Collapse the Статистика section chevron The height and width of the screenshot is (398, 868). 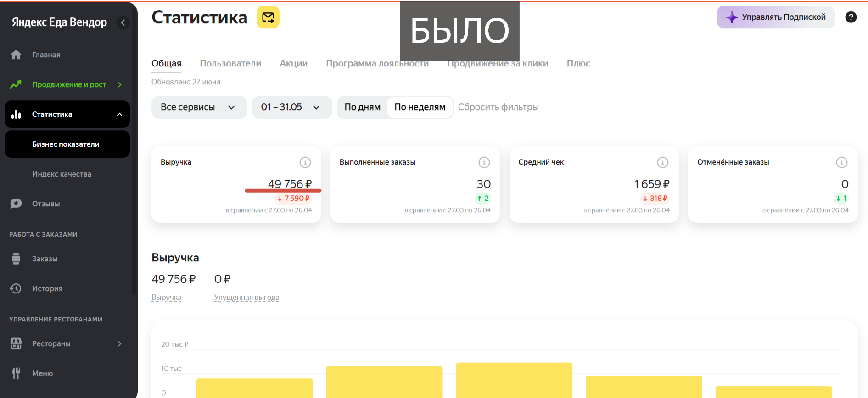[120, 114]
